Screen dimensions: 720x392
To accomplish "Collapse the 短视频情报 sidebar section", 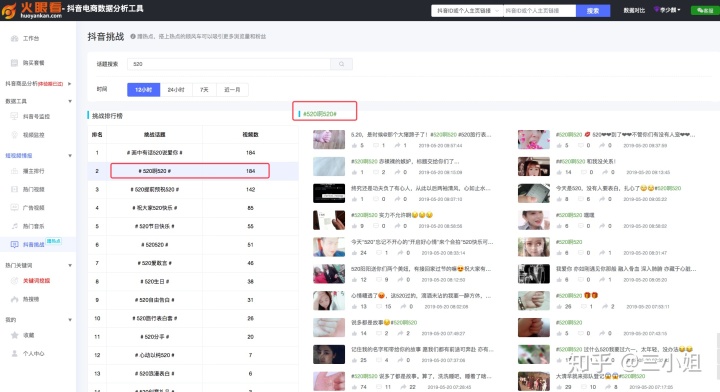I will (x=70, y=156).
